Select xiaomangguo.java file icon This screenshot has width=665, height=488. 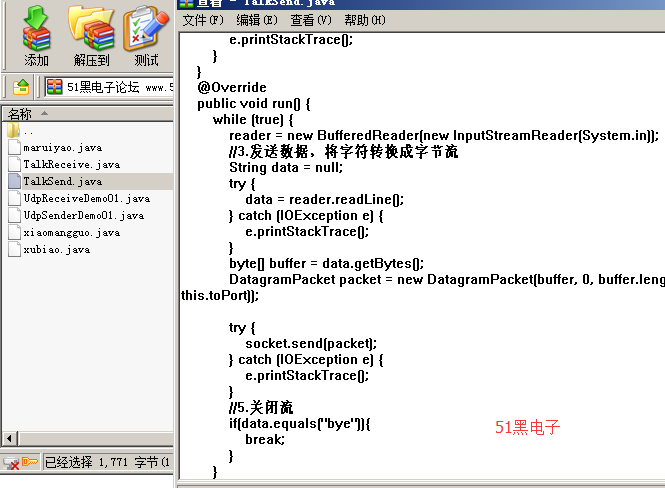(x=14, y=232)
